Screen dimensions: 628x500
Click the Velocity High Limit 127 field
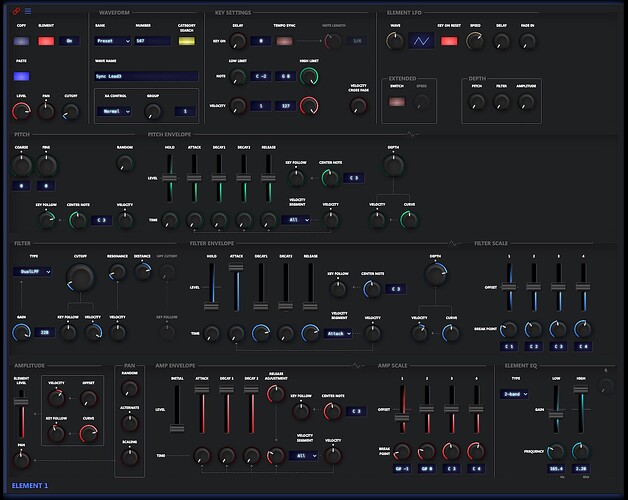coord(286,106)
